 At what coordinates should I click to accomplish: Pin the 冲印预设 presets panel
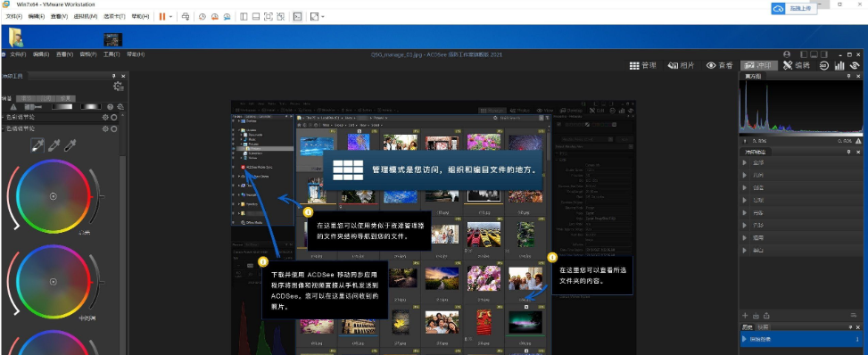(x=849, y=152)
